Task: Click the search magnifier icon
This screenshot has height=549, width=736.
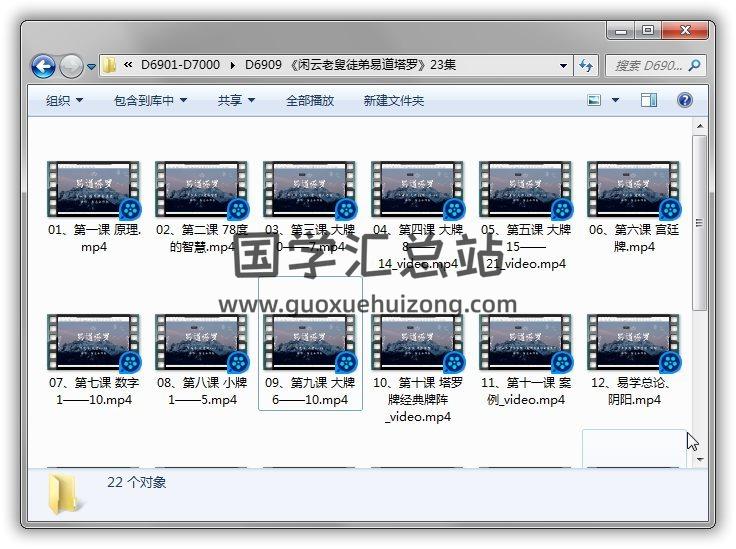Action: click(x=695, y=66)
